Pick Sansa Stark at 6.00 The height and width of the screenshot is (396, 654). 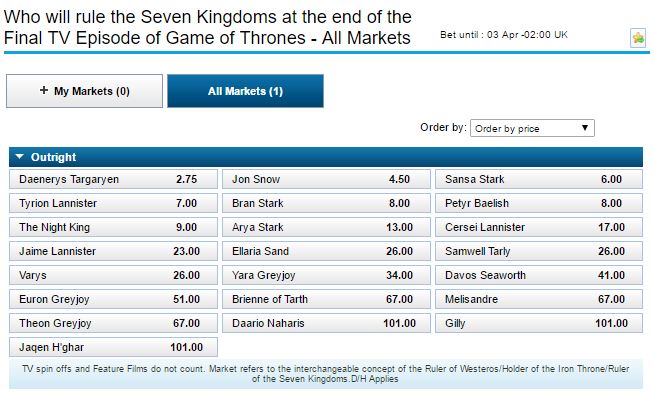coord(539,179)
